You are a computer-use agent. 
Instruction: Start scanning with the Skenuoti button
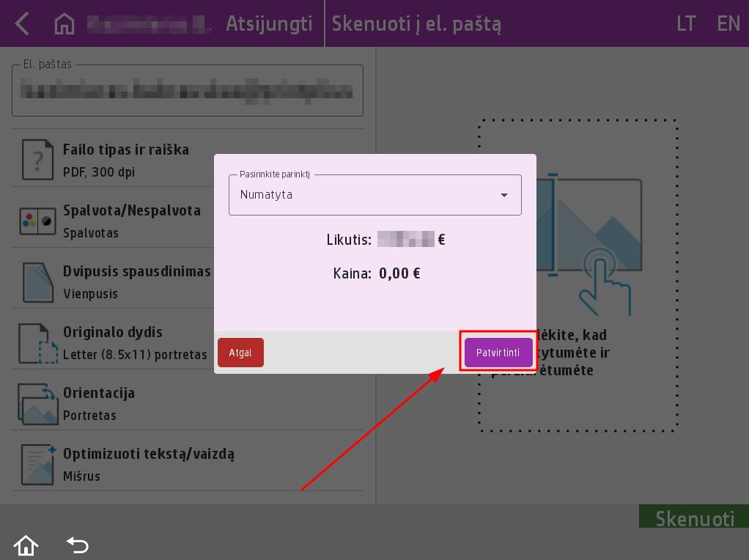pyautogui.click(x=694, y=517)
